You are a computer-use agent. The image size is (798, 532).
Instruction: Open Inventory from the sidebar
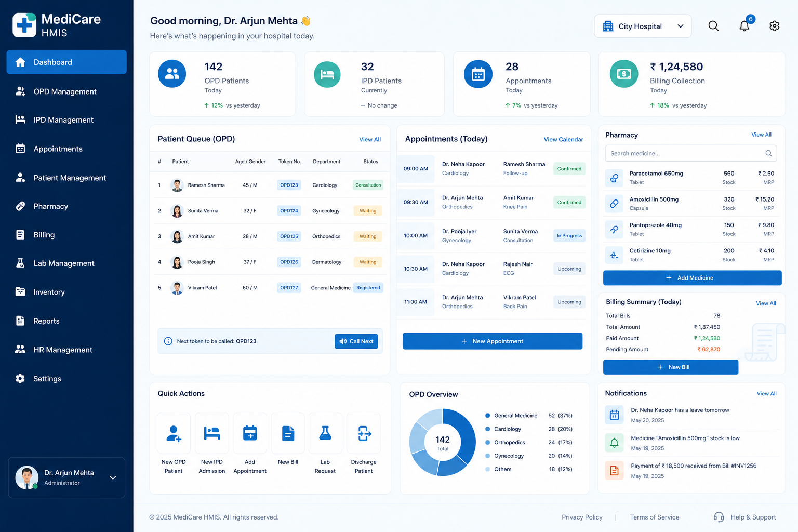pyautogui.click(x=66, y=292)
